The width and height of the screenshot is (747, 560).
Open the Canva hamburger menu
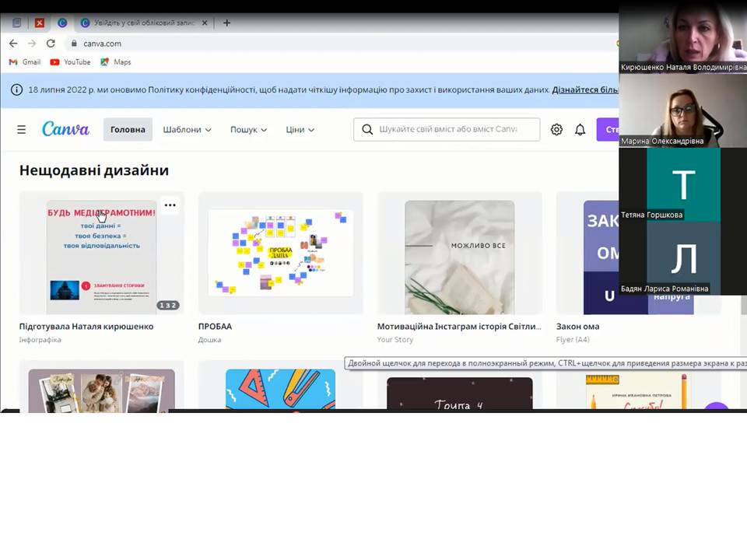22,130
